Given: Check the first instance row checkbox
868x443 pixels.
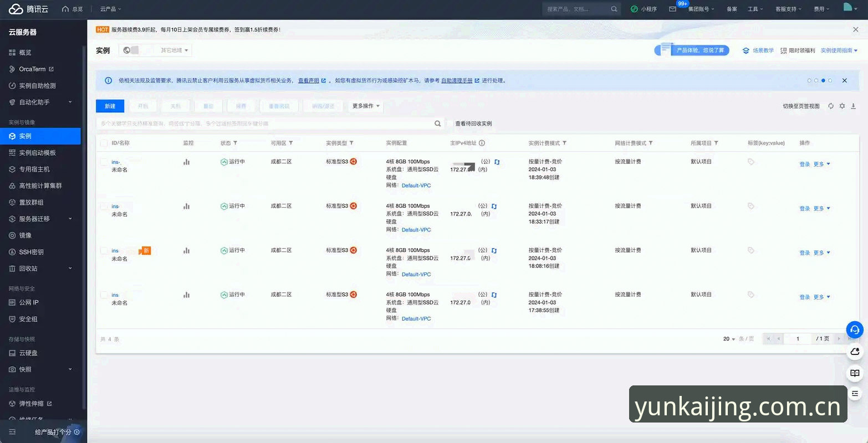Looking at the screenshot, I should 104,162.
